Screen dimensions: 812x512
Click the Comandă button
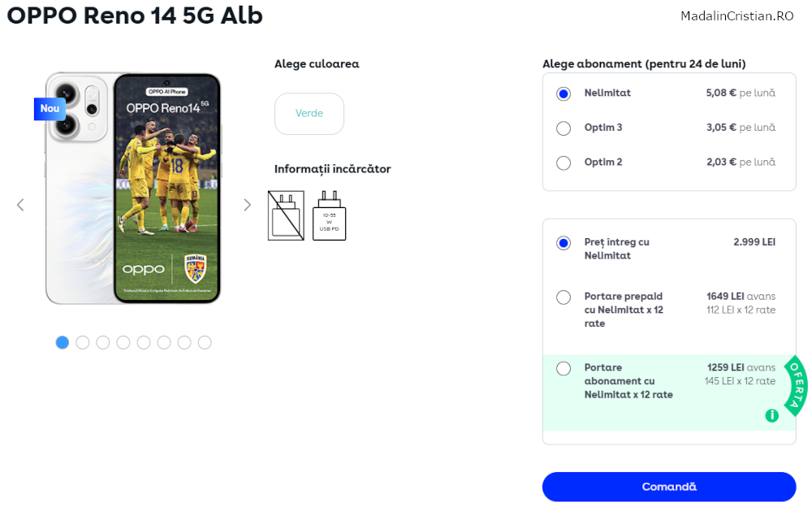click(669, 487)
